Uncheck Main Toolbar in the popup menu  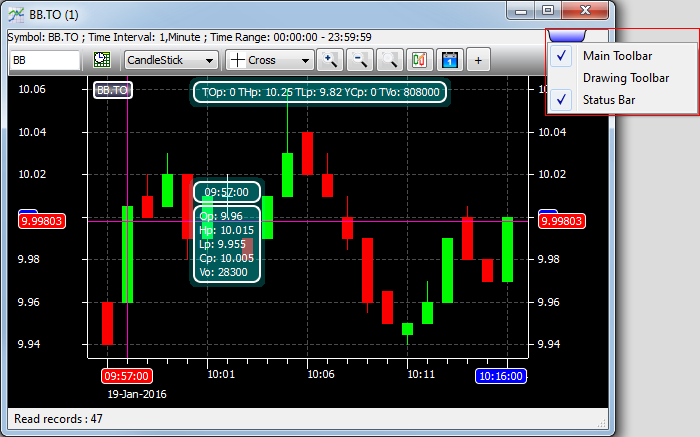[x=617, y=56]
